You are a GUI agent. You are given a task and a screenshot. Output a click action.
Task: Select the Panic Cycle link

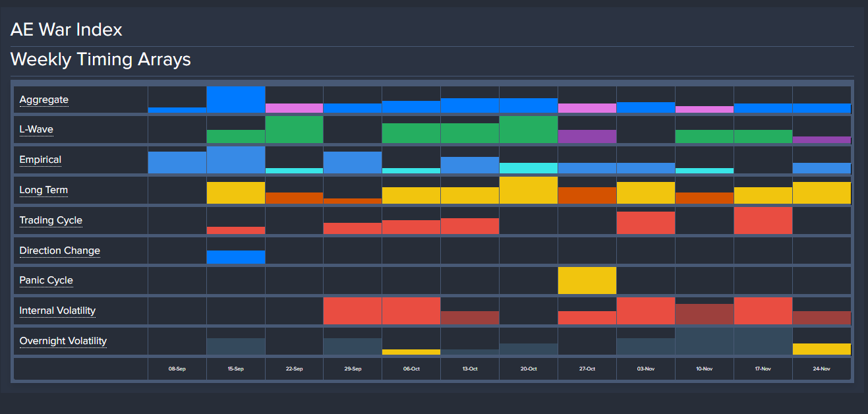[x=46, y=281]
